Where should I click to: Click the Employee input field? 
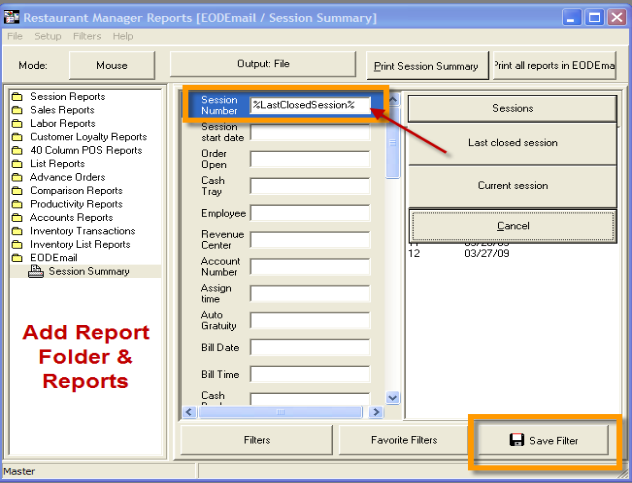[310, 213]
